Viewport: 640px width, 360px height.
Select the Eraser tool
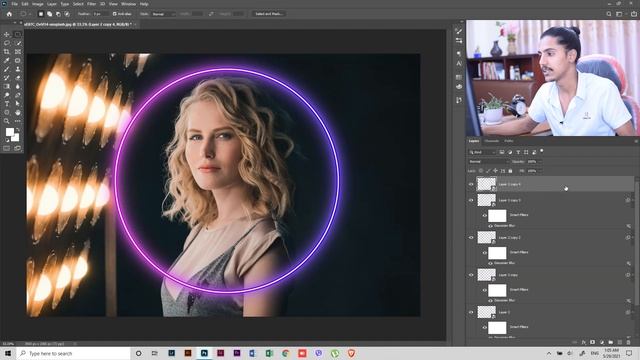coord(18,78)
